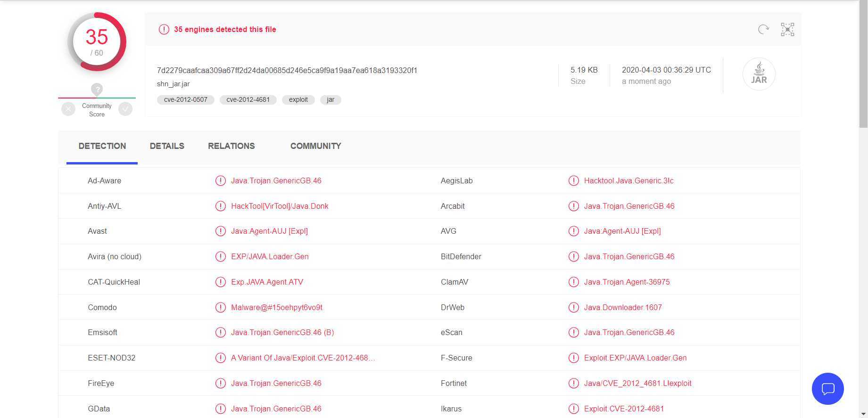Click 'Java:Agent-AUJ [Expl]' in the AVG row
This screenshot has height=418, width=868.
click(x=622, y=231)
